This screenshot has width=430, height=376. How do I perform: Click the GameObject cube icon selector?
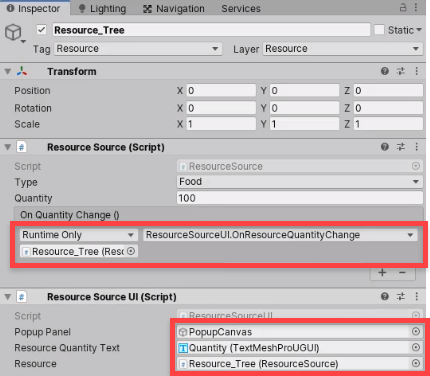click(15, 33)
